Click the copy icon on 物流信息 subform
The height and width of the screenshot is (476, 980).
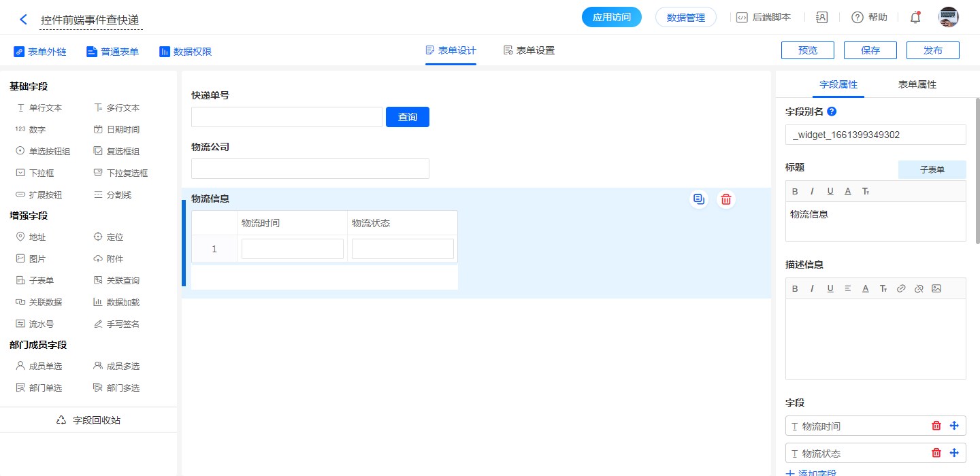pos(698,199)
